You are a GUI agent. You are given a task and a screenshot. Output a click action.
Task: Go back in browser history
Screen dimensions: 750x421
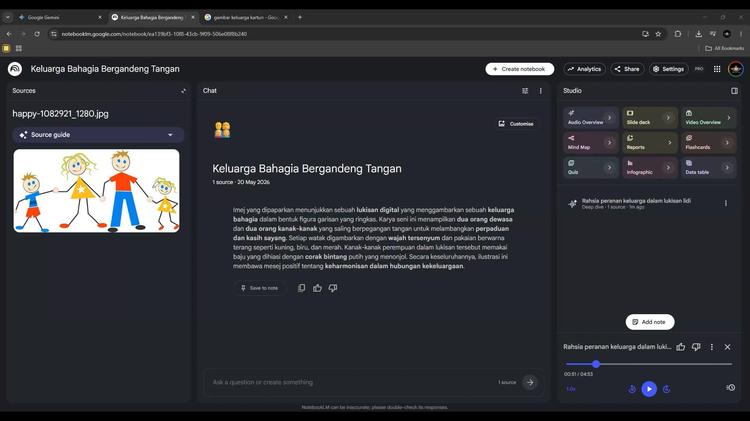point(9,34)
